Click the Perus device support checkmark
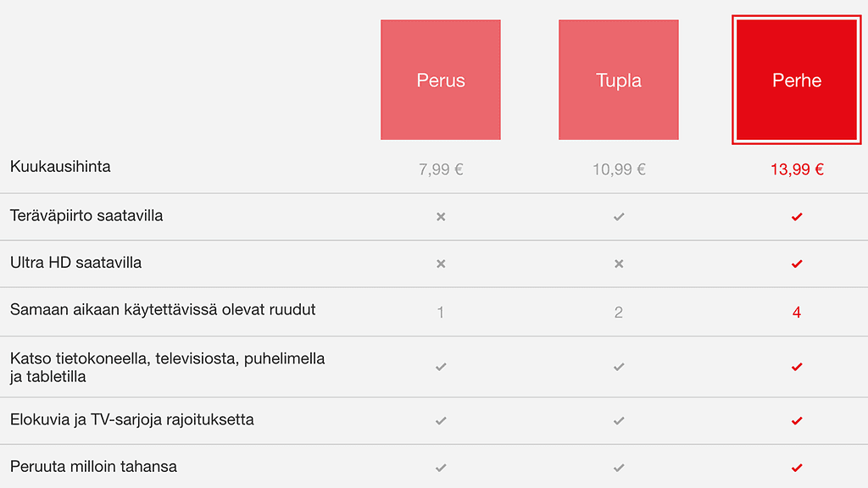This screenshot has width=868, height=488. coord(441,367)
